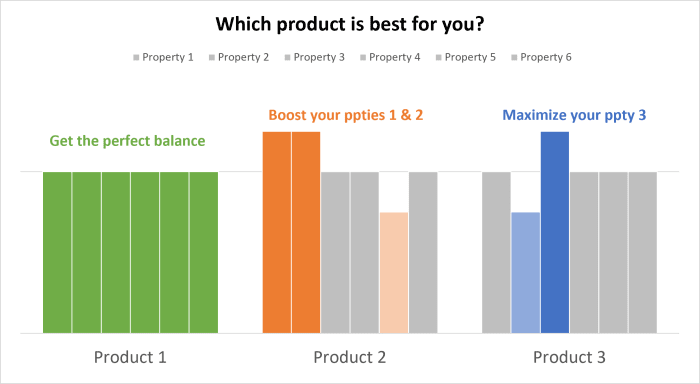Select the light blue short bar in Product 3

tap(525, 273)
